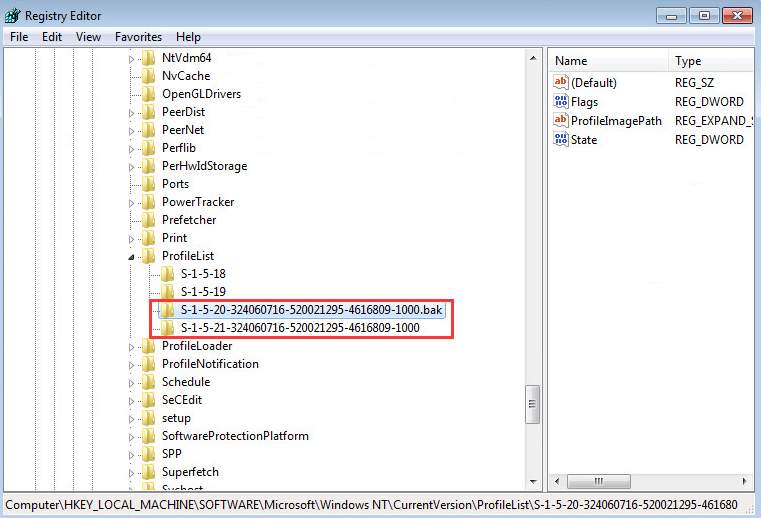Screen dimensions: 761x518
Task: Click the Name column header
Action: [571, 61]
